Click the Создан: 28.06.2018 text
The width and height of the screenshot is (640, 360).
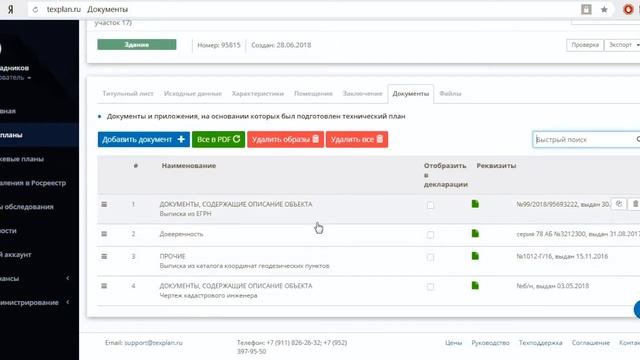click(x=281, y=45)
